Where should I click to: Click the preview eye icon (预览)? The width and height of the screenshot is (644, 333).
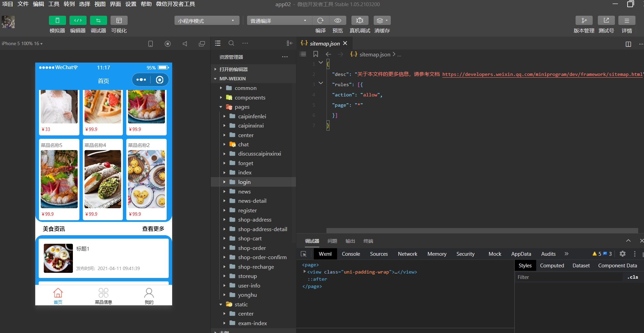pos(337,21)
